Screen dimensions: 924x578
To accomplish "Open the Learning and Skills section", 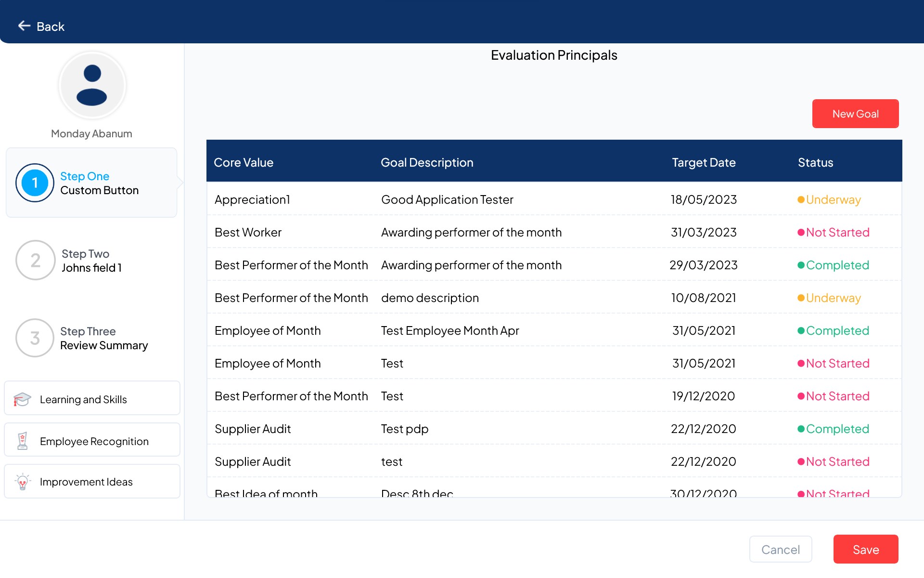I will pyautogui.click(x=83, y=399).
